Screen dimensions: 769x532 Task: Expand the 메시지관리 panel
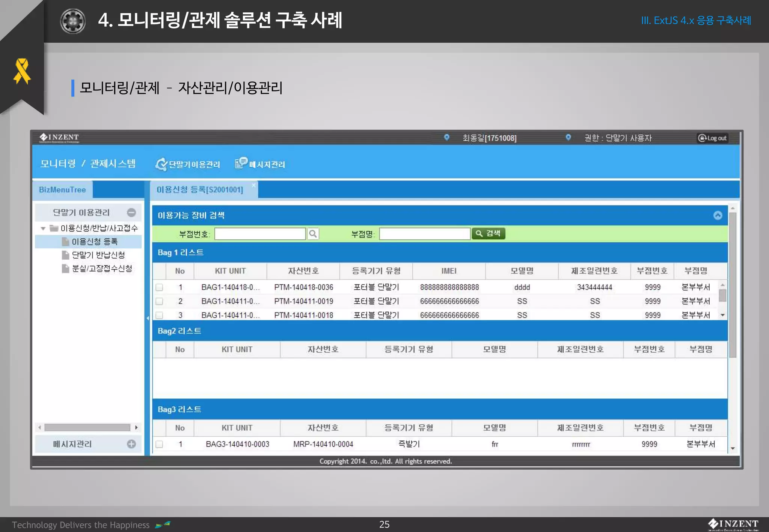coord(131,444)
